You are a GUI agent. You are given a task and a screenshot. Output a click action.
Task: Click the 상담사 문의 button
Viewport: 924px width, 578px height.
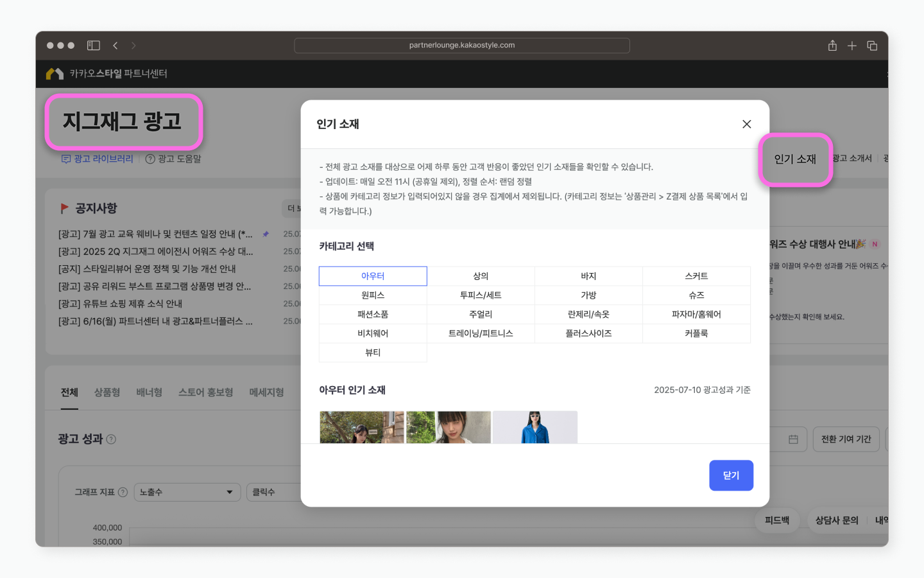837,520
